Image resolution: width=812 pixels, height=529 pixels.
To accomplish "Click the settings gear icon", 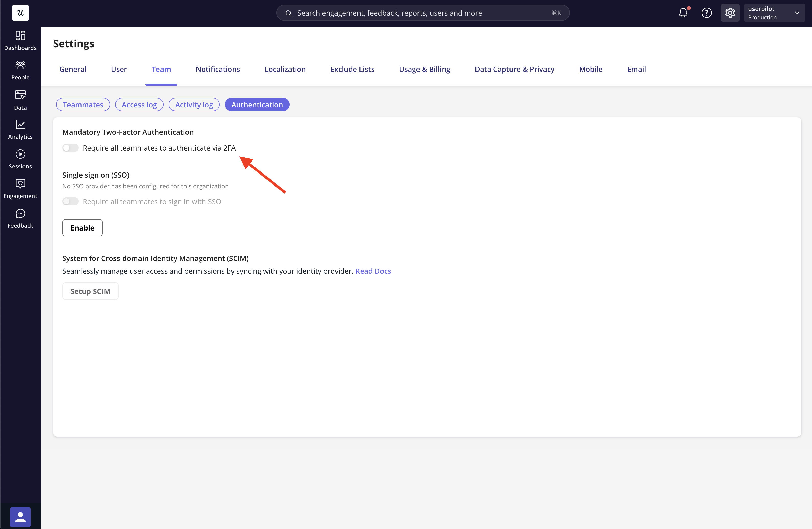I will pyautogui.click(x=730, y=13).
